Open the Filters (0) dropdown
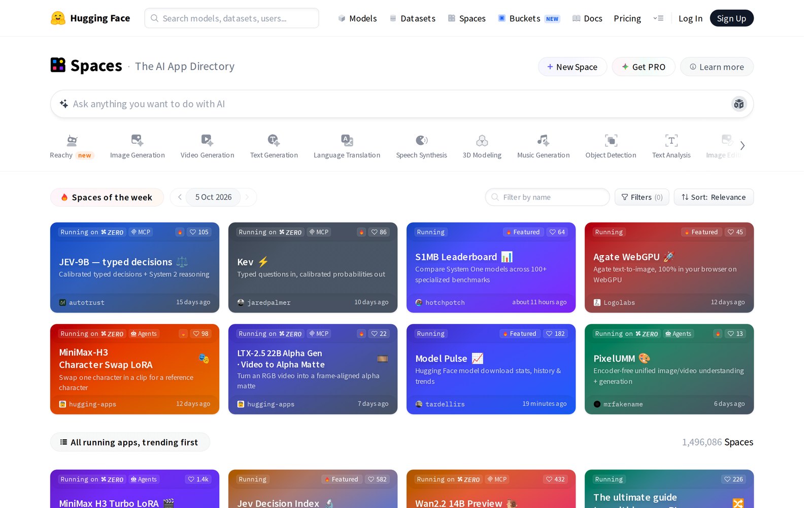The width and height of the screenshot is (812, 508). click(641, 197)
